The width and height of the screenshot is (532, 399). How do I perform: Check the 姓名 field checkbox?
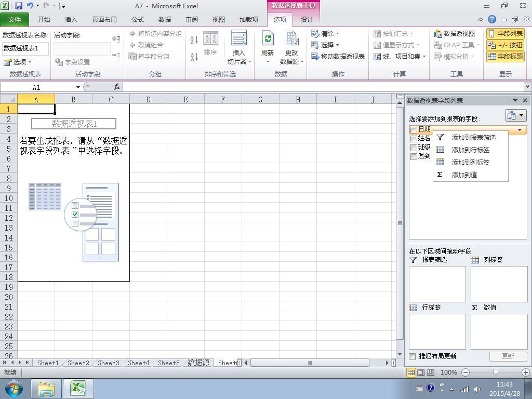[414, 139]
